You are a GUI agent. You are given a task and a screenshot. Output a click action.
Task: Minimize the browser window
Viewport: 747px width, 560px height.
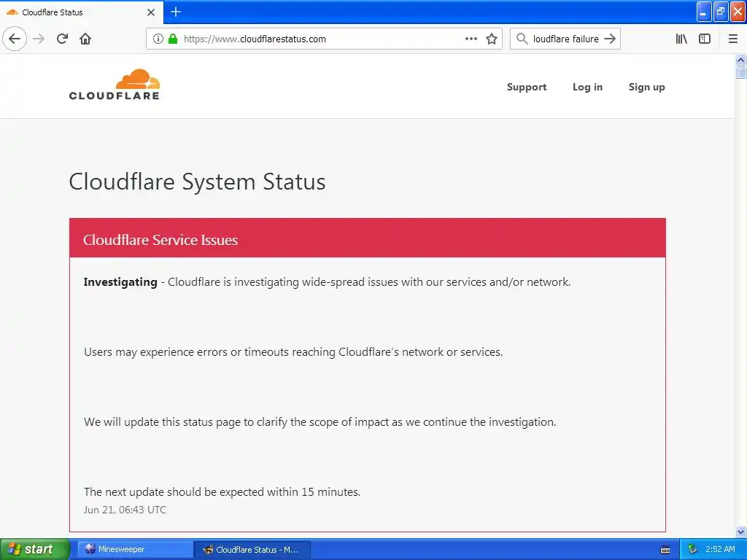(704, 12)
